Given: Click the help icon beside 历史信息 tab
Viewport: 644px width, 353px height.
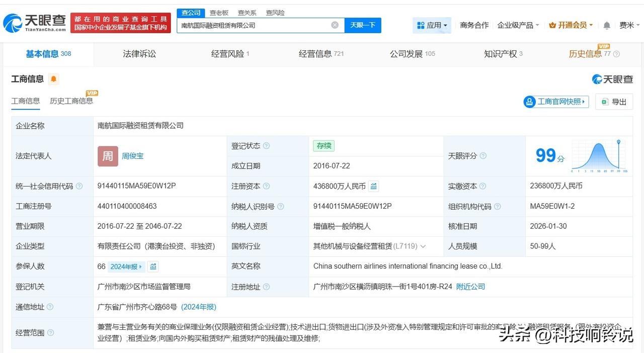Looking at the screenshot, I should (616, 54).
